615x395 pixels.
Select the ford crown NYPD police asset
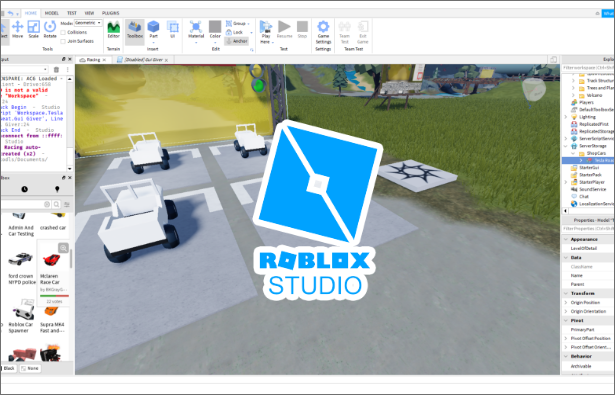point(20,268)
